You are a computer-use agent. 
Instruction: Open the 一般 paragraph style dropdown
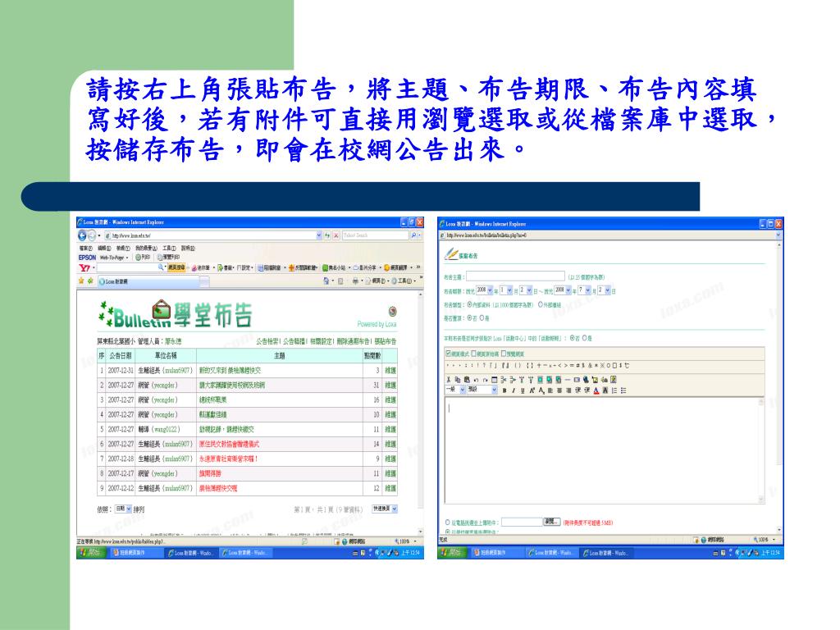455,390
